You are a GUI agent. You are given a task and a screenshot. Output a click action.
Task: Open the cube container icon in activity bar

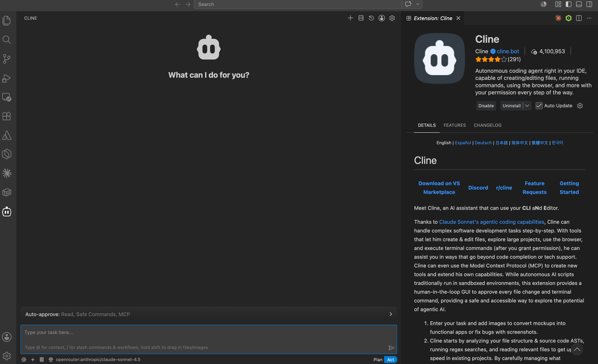coord(7,192)
